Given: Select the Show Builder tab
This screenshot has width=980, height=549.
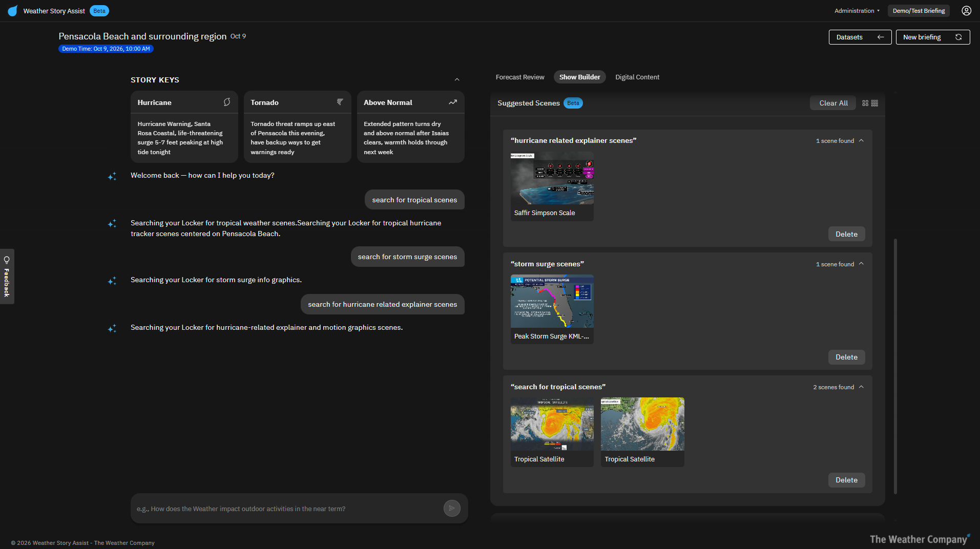Looking at the screenshot, I should coord(579,77).
